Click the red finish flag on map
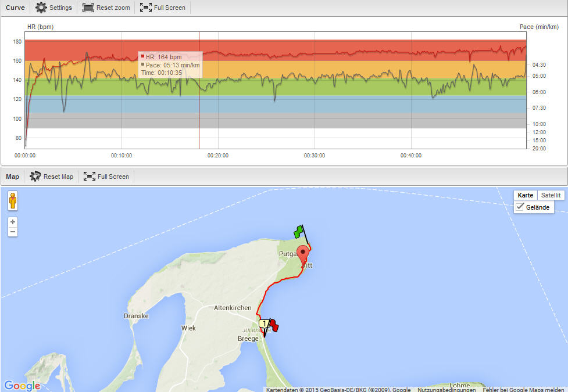Screen dimensions: 568x392 point(274,325)
